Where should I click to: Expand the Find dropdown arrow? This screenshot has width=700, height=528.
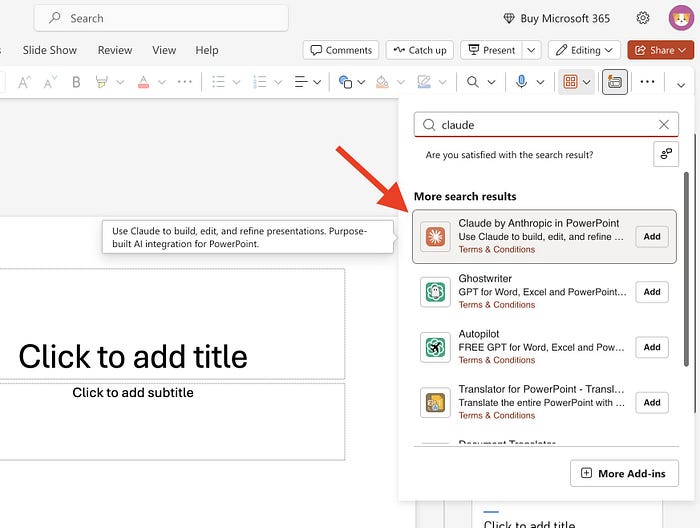(x=491, y=82)
